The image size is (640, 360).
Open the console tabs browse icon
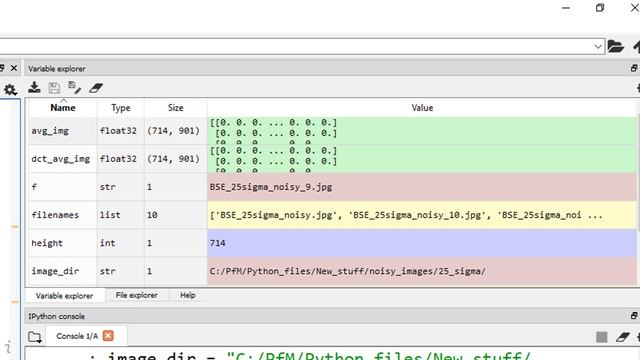[x=35, y=337]
